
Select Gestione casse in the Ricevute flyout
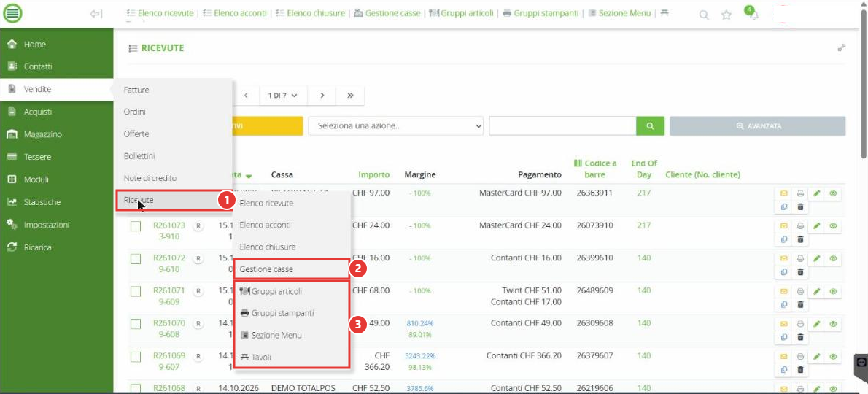(266, 269)
